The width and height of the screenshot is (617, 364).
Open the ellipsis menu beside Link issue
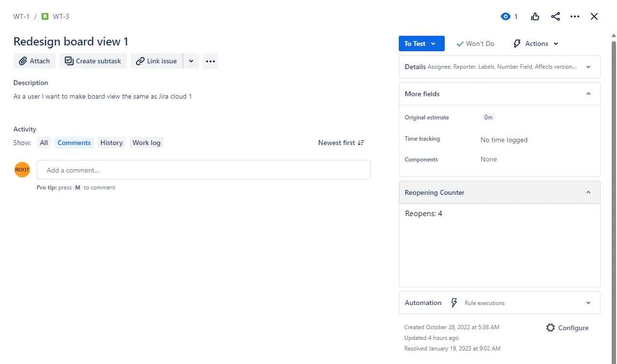211,61
